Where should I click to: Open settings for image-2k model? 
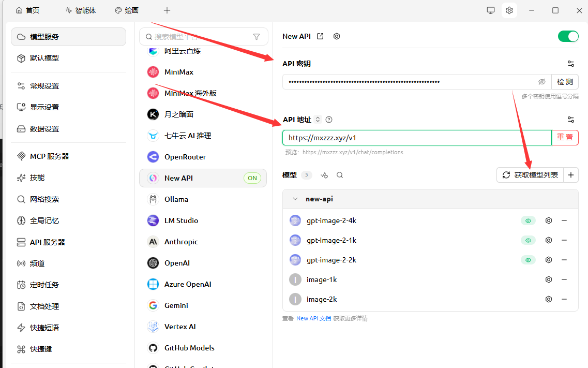click(549, 299)
